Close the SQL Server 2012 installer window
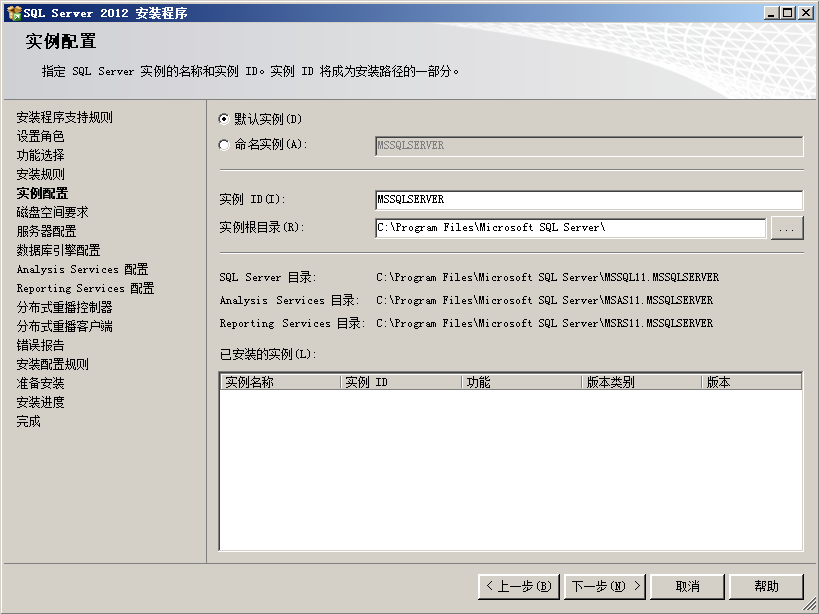The height and width of the screenshot is (614, 819). (x=806, y=13)
